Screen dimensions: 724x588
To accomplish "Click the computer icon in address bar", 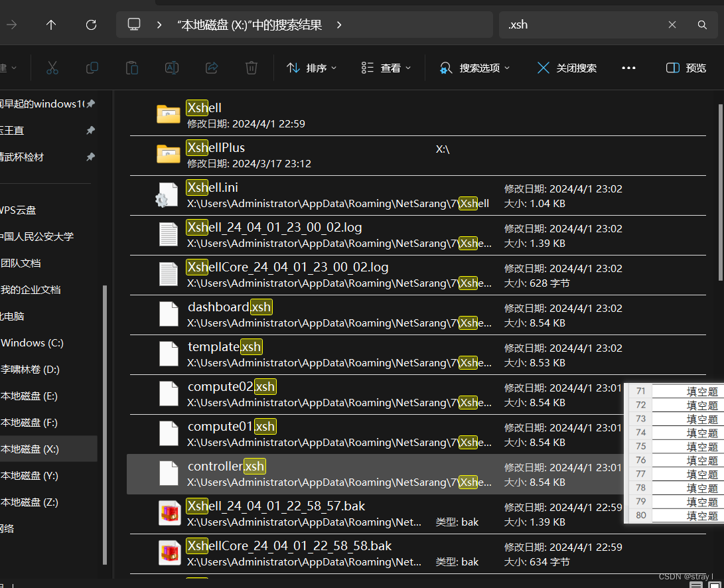I will [x=134, y=25].
